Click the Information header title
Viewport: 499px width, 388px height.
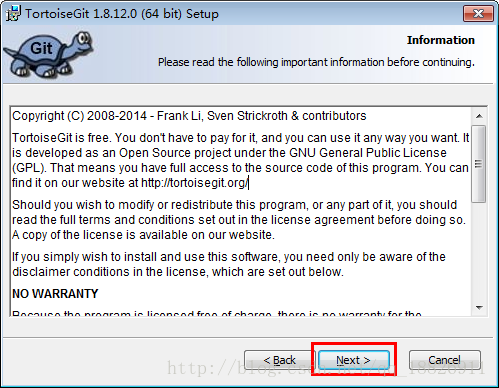[441, 40]
